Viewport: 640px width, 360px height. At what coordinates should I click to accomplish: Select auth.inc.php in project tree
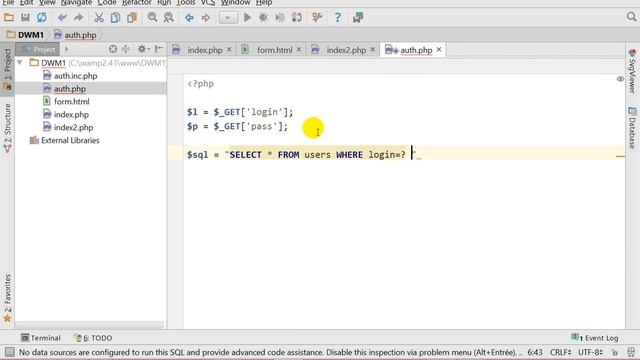tap(70, 76)
